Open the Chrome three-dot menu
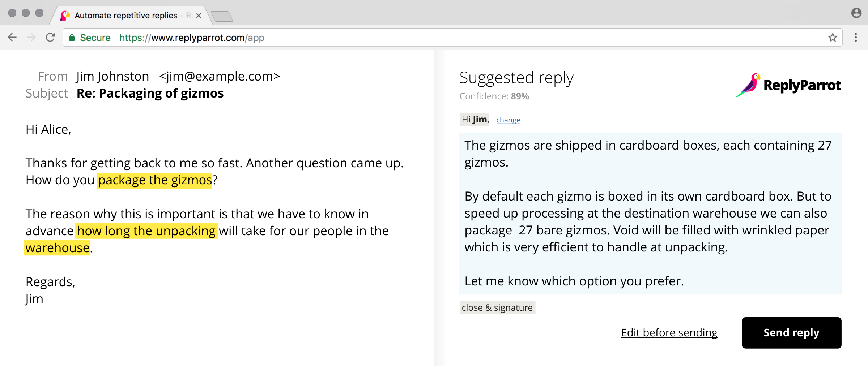This screenshot has height=366, width=868. pos(855,37)
